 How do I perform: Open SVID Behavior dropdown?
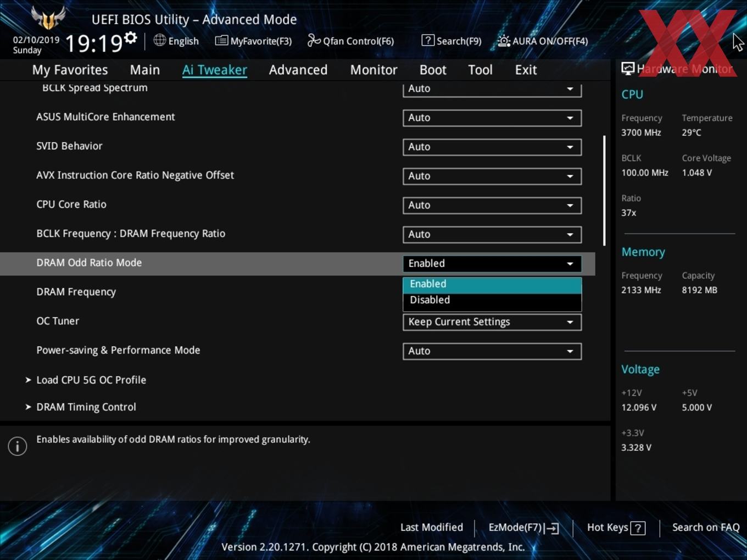492,147
